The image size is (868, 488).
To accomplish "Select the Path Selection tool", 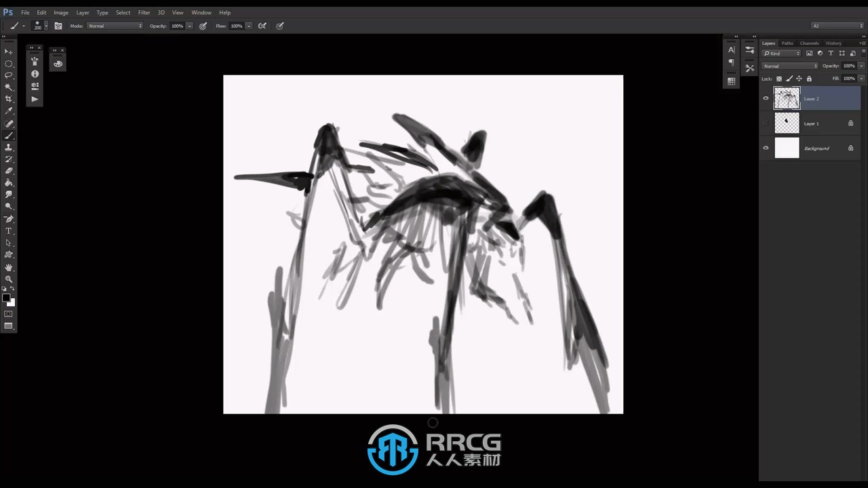I will tap(9, 243).
